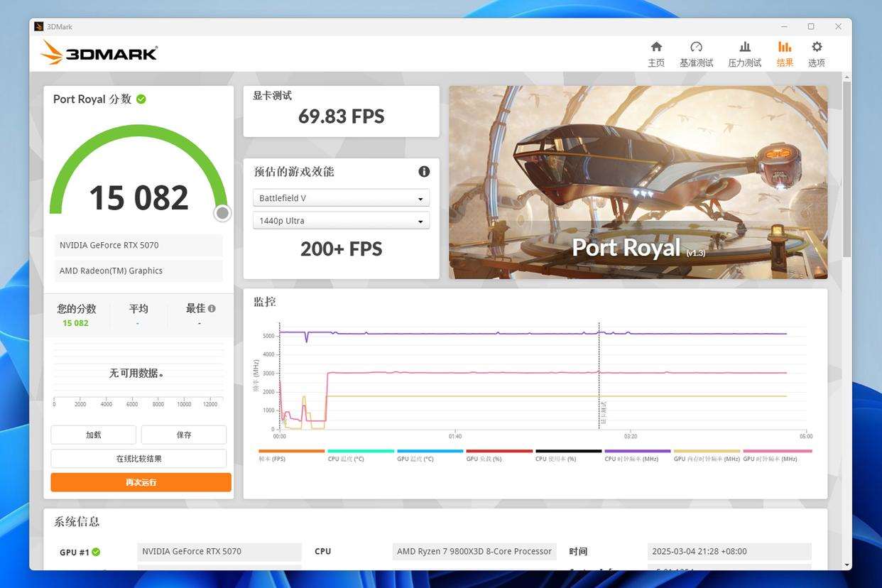Select the 结果 results chart icon

pyautogui.click(x=785, y=47)
